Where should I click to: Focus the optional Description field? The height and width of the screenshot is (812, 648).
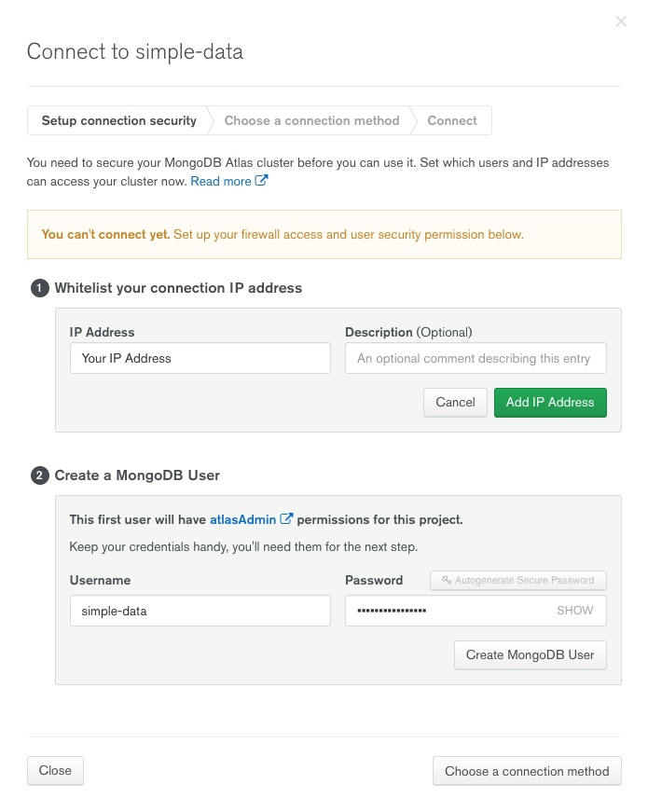point(476,358)
